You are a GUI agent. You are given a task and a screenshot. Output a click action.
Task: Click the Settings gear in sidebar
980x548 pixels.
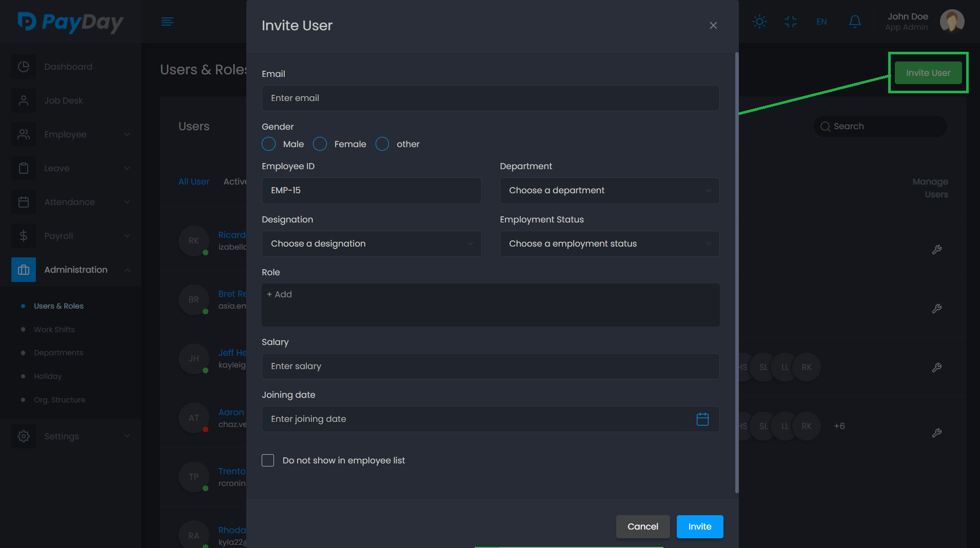24,436
